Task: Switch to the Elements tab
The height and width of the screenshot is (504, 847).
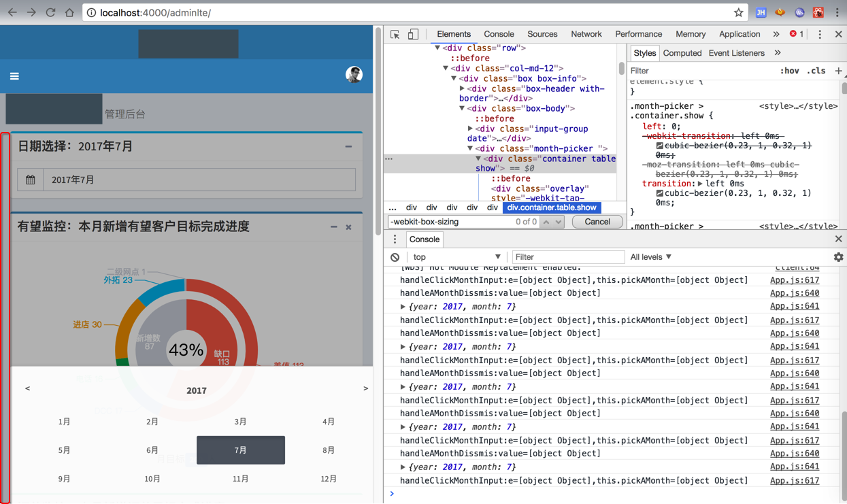Action: (454, 34)
